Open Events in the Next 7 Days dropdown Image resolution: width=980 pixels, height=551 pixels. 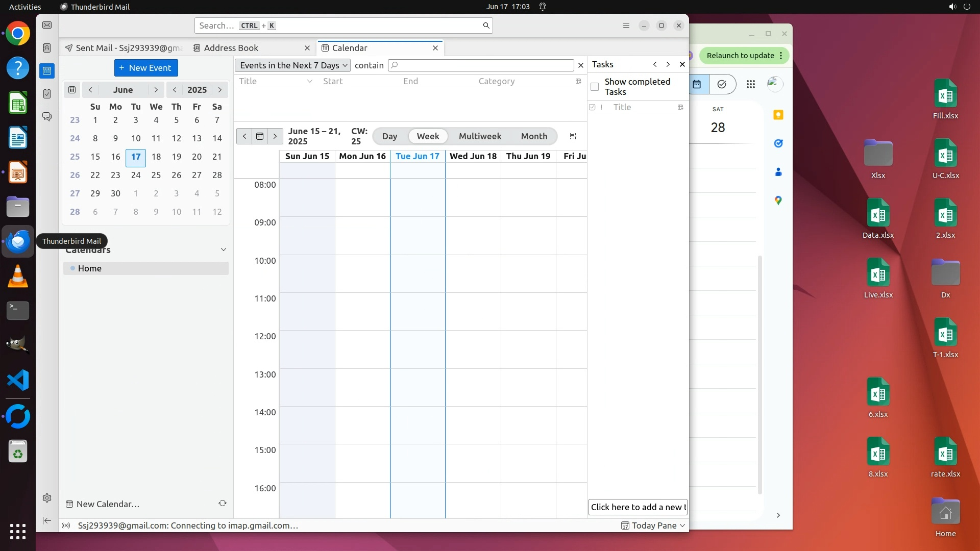pos(292,65)
